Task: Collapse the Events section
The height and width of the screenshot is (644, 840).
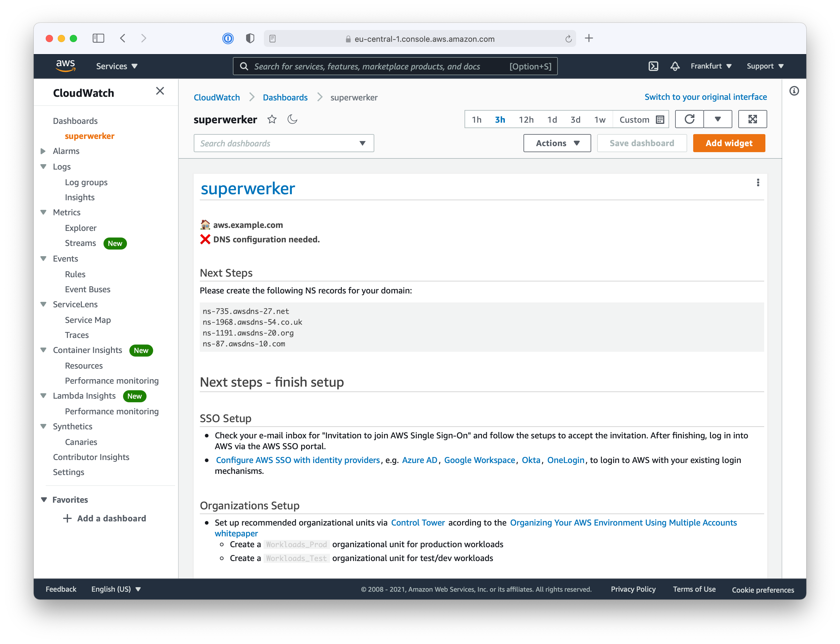Action: click(43, 258)
